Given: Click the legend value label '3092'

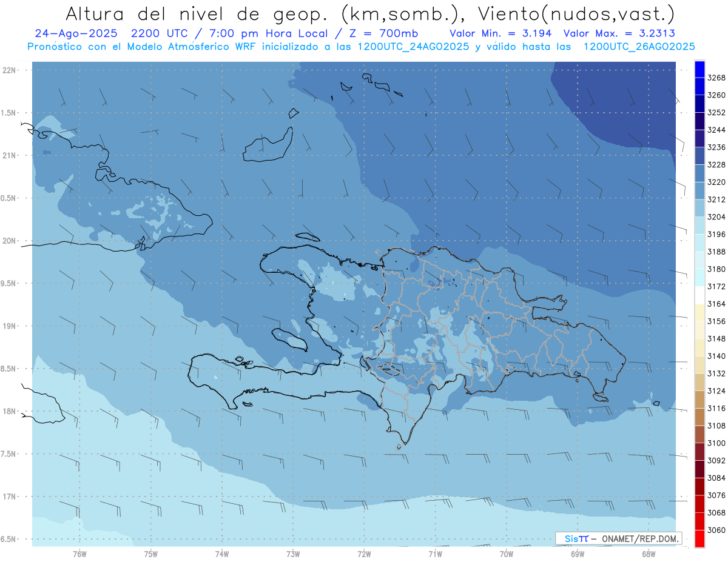Looking at the screenshot, I should point(716,460).
